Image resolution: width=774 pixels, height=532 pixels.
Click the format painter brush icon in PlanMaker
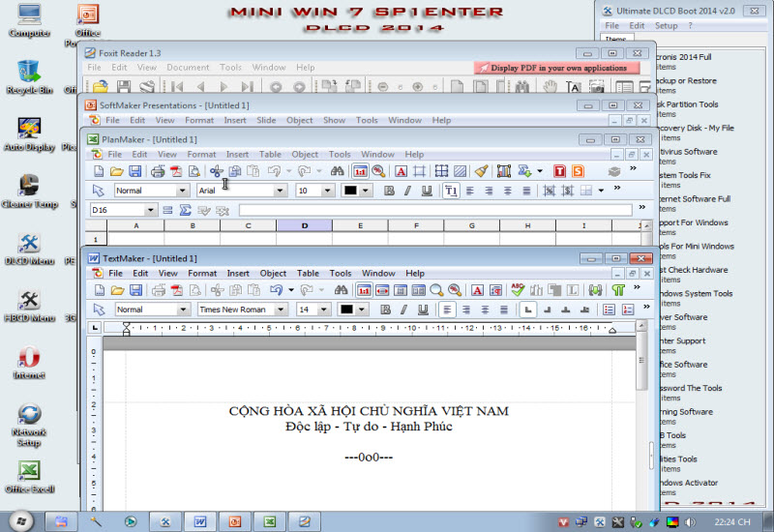click(x=481, y=171)
